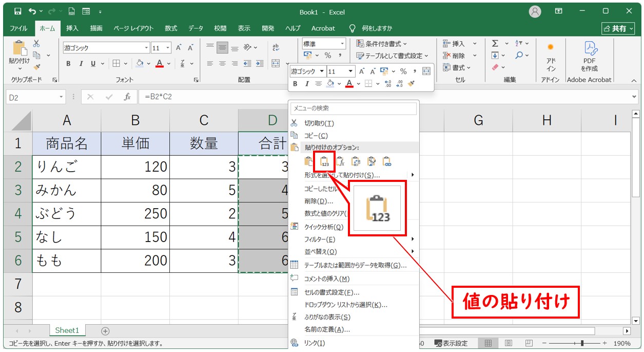
Task: Switch to Page Break Preview view in status bar
Action: (x=528, y=343)
